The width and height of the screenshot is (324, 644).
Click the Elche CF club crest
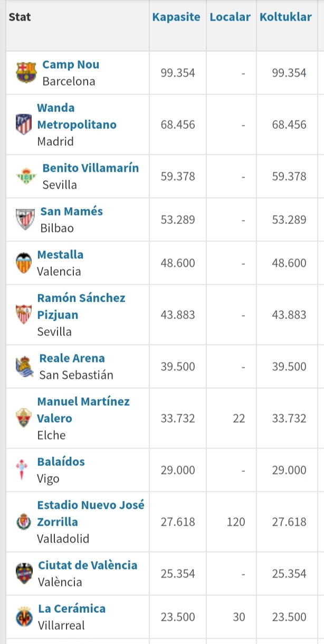(24, 418)
